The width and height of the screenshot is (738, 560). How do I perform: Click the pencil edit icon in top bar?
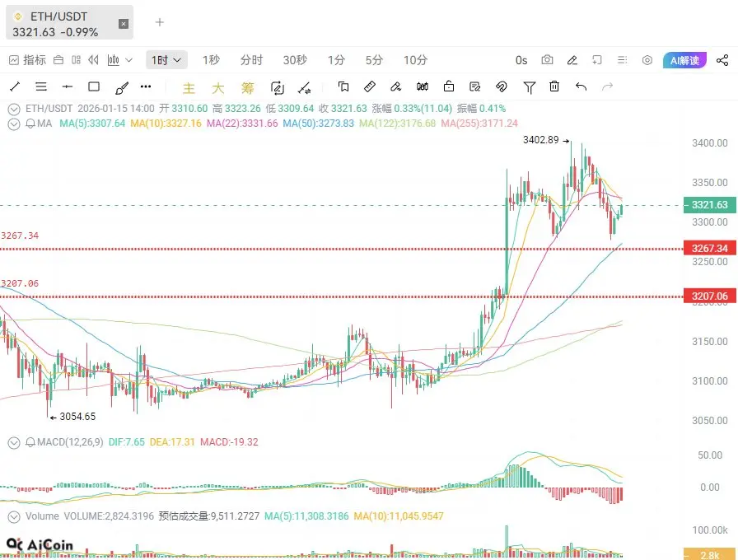(572, 60)
